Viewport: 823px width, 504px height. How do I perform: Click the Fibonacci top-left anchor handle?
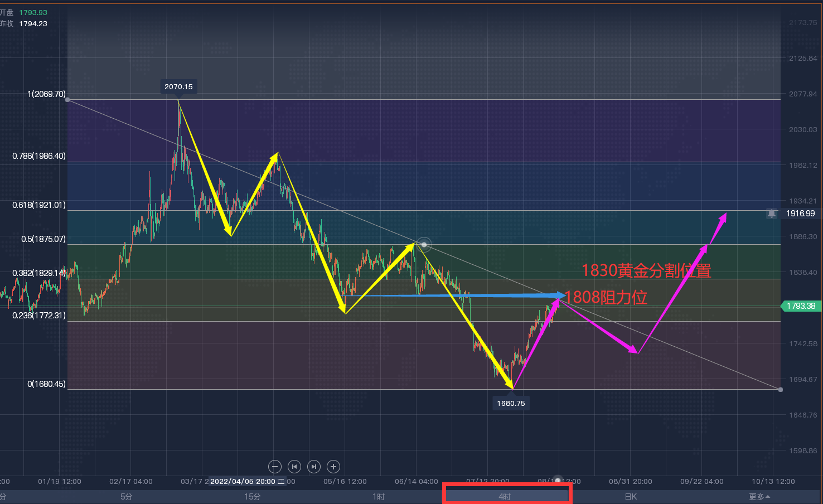point(67,100)
